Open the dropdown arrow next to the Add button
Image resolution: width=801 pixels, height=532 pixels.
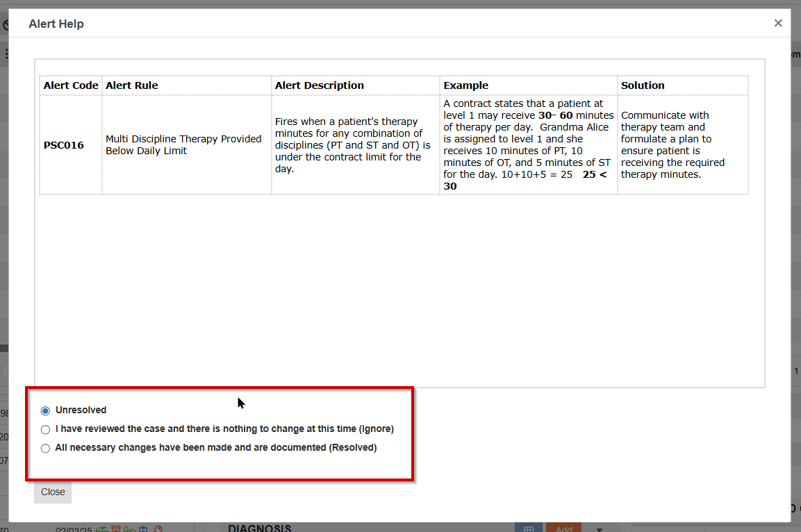click(600, 529)
